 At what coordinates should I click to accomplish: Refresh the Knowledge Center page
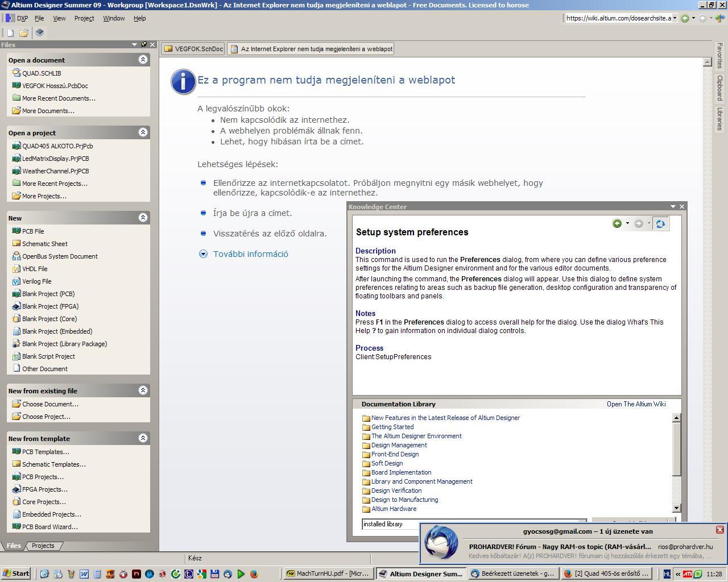(660, 224)
